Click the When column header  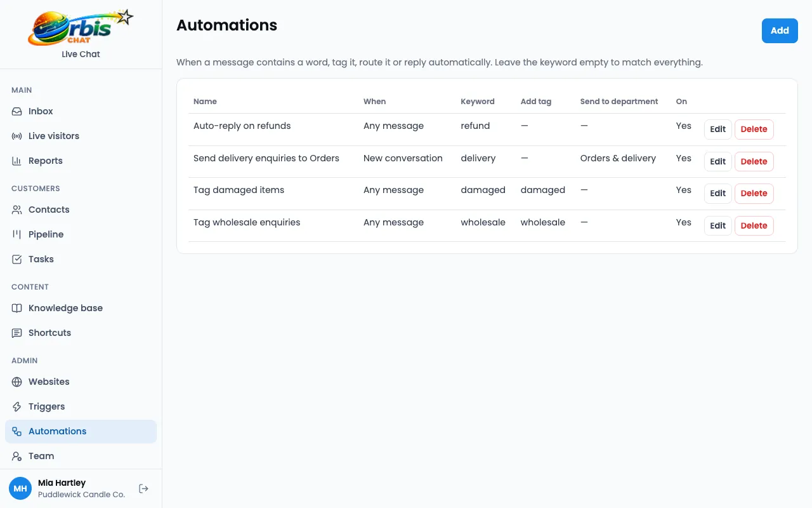(374, 102)
